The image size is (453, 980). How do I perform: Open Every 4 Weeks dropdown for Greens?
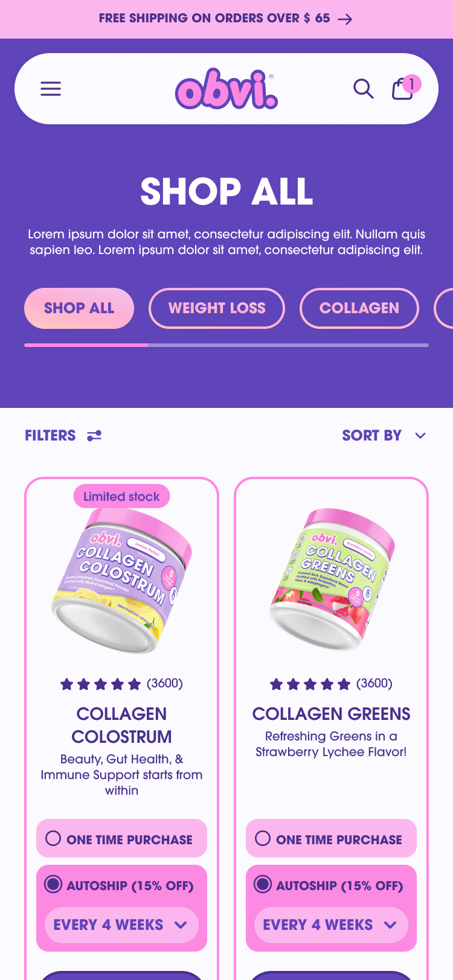point(331,925)
